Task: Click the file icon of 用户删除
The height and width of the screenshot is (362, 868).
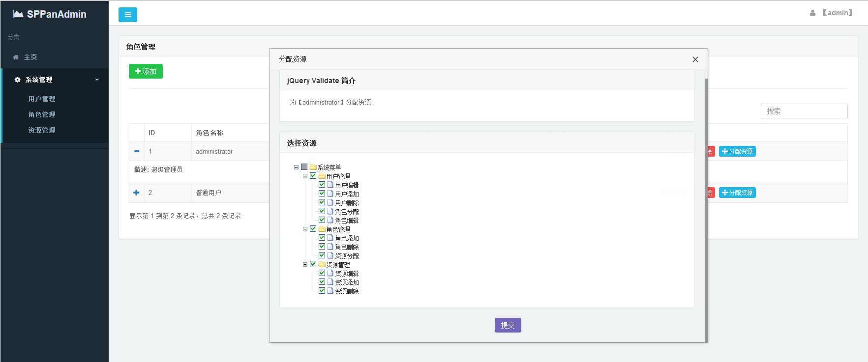Action: pos(330,202)
